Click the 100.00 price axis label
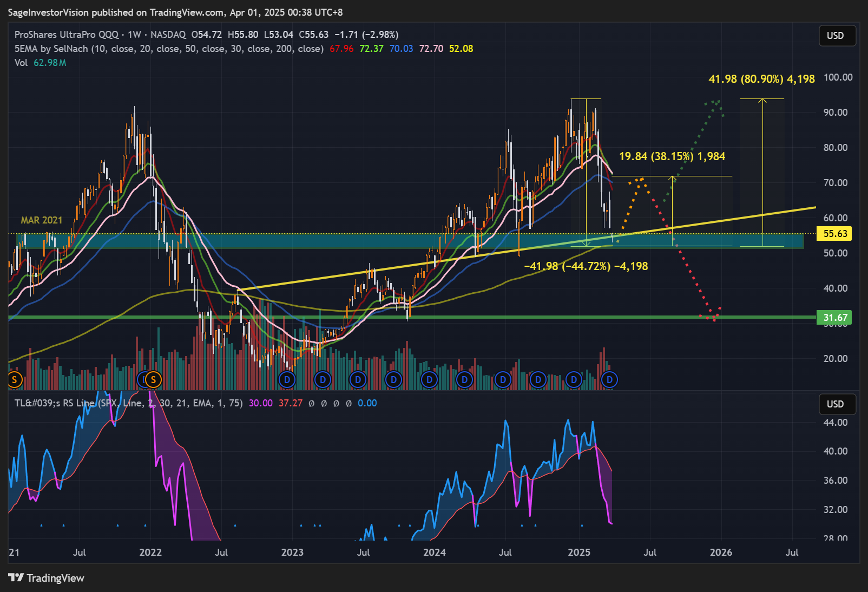This screenshot has width=868, height=592. pyautogui.click(x=838, y=77)
